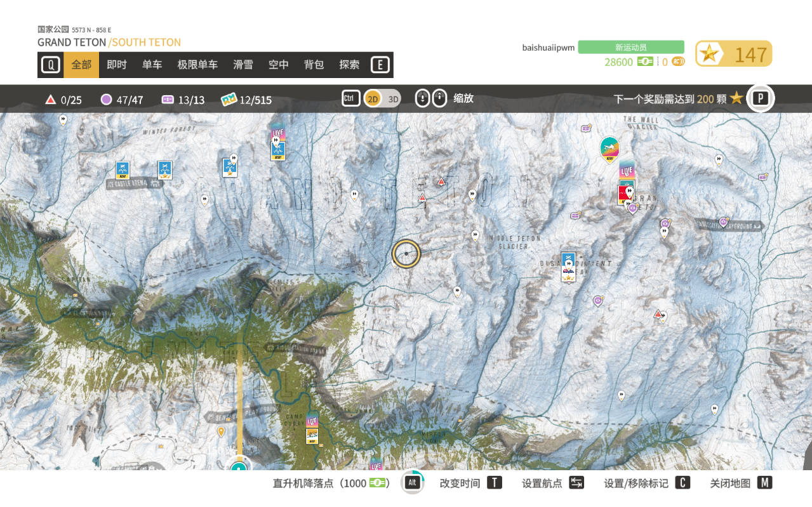This screenshot has height=507, width=812.
Task: Select purple binocular pin on Playground label
Action: (x=723, y=222)
